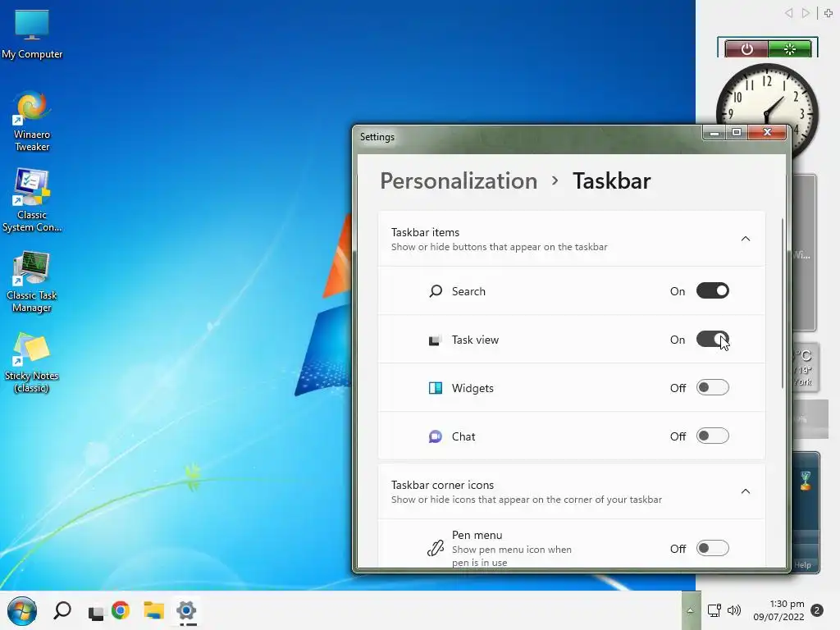Enable the Pen menu toggle

713,548
